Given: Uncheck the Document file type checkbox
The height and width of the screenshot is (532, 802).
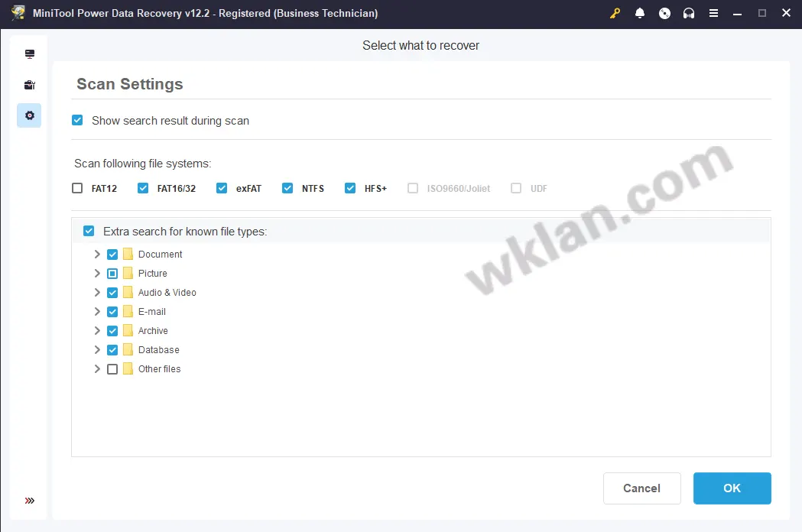Looking at the screenshot, I should (x=112, y=255).
